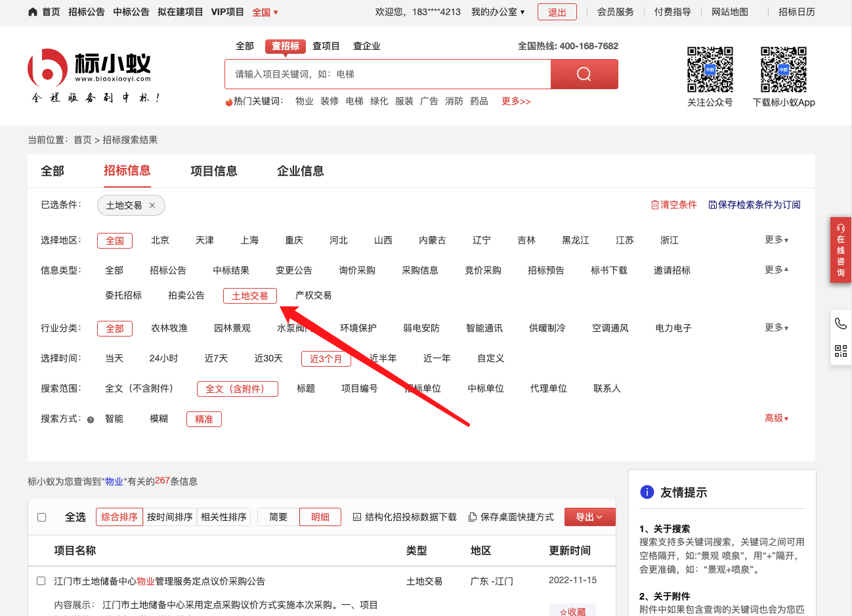Click the magnifier search button
The height and width of the screenshot is (616, 852).
[x=584, y=74]
